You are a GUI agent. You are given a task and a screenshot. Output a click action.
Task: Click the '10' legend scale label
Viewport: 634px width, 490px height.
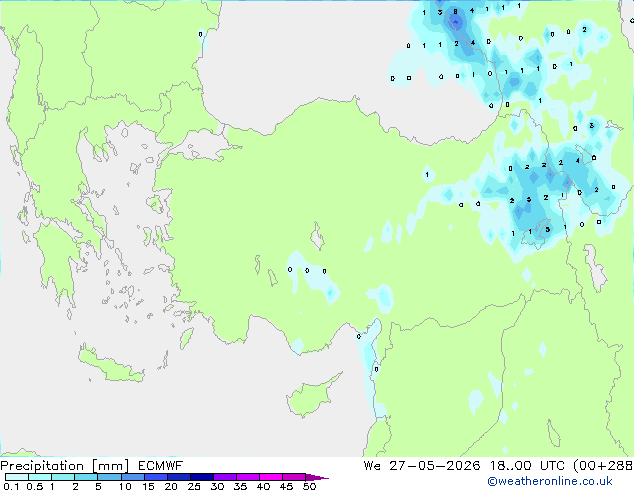click(x=125, y=486)
